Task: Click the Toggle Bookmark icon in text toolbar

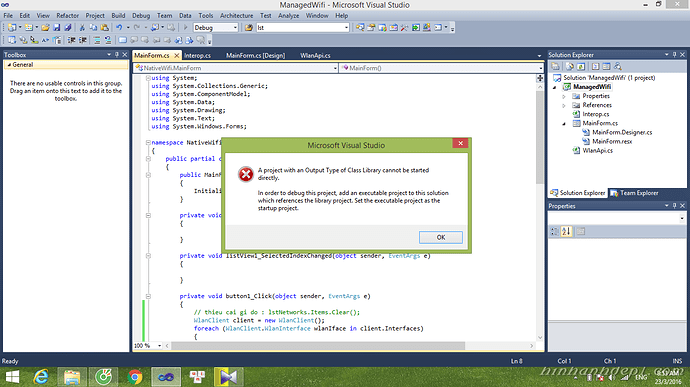Action: [x=123, y=40]
